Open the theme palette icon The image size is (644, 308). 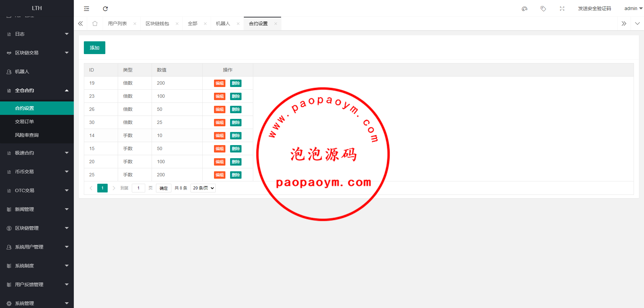coord(525,9)
